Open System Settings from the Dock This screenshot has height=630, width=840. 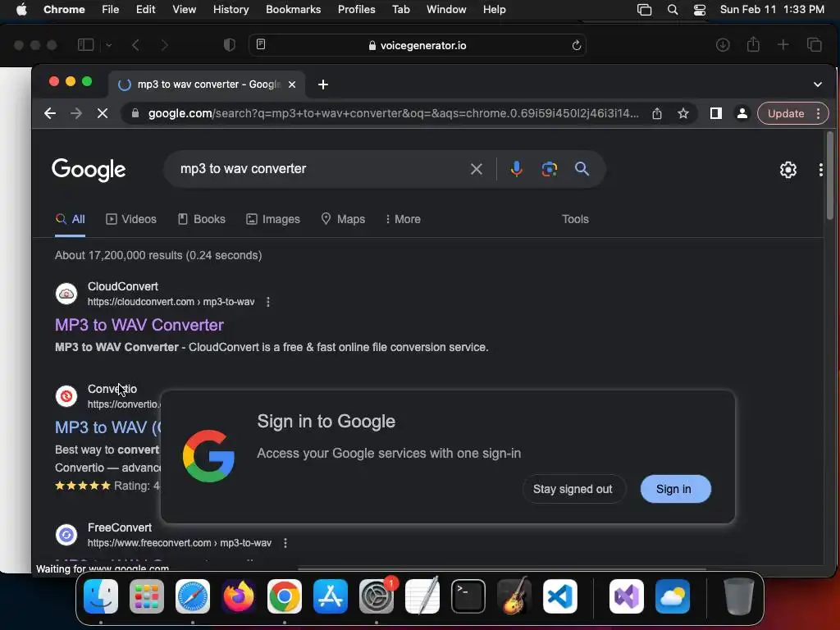point(376,596)
